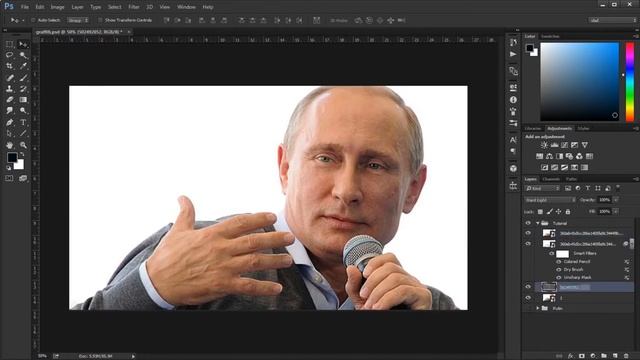Select the Eraser tool
Image resolution: width=640 pixels, height=360 pixels.
(9, 100)
